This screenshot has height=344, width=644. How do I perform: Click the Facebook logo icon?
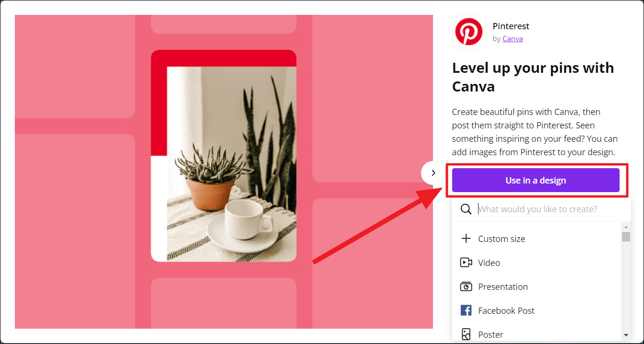point(466,310)
